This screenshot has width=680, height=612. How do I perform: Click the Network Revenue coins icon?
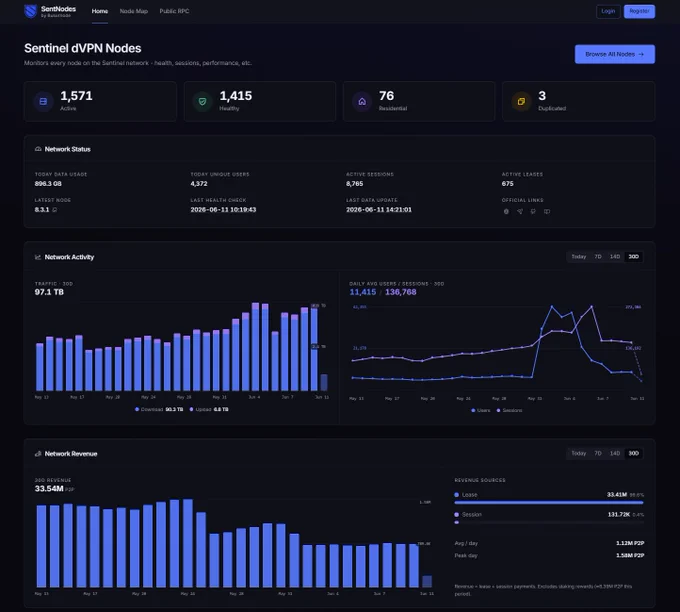[38, 454]
